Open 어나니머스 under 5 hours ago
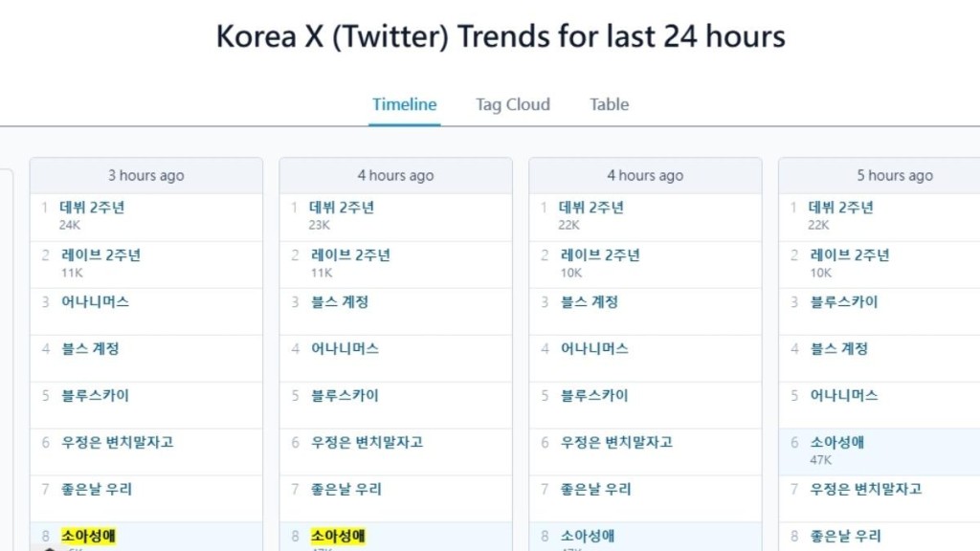 tap(844, 395)
